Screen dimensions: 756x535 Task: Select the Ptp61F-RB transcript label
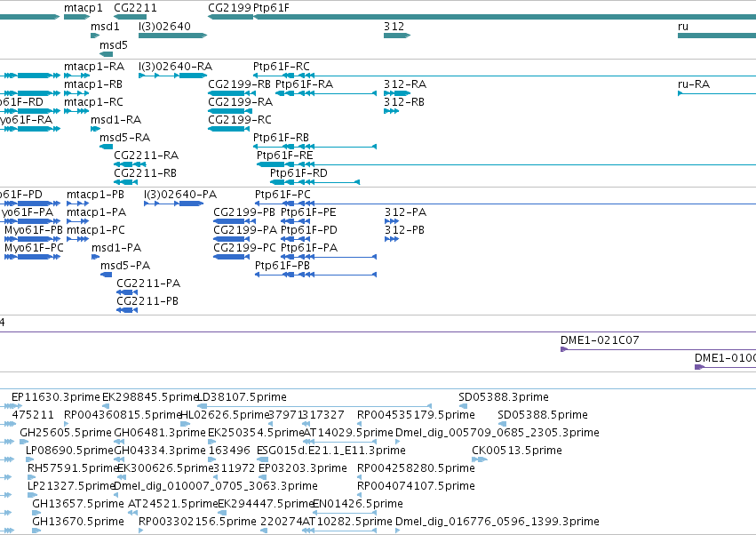point(281,138)
